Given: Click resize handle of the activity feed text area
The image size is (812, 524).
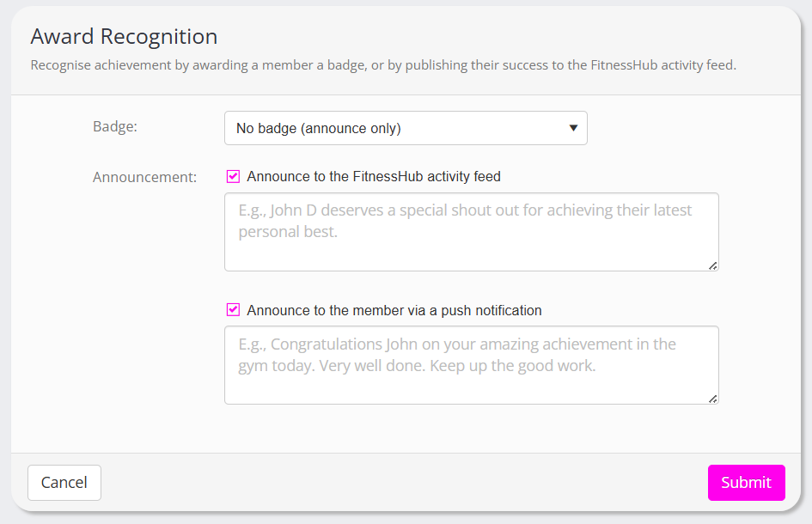Looking at the screenshot, I should [x=713, y=266].
